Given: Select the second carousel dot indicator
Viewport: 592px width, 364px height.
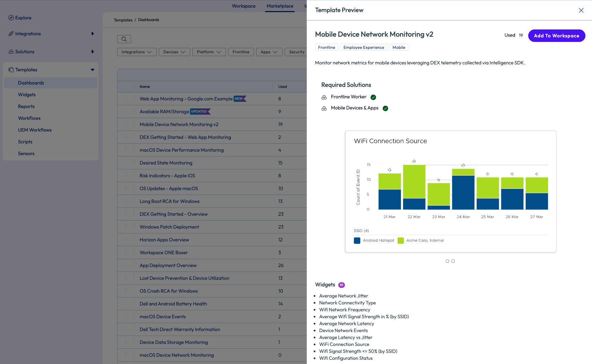Looking at the screenshot, I should [453, 261].
